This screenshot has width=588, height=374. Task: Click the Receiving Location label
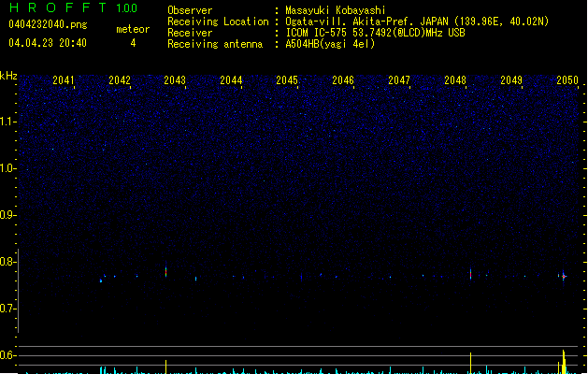click(218, 22)
